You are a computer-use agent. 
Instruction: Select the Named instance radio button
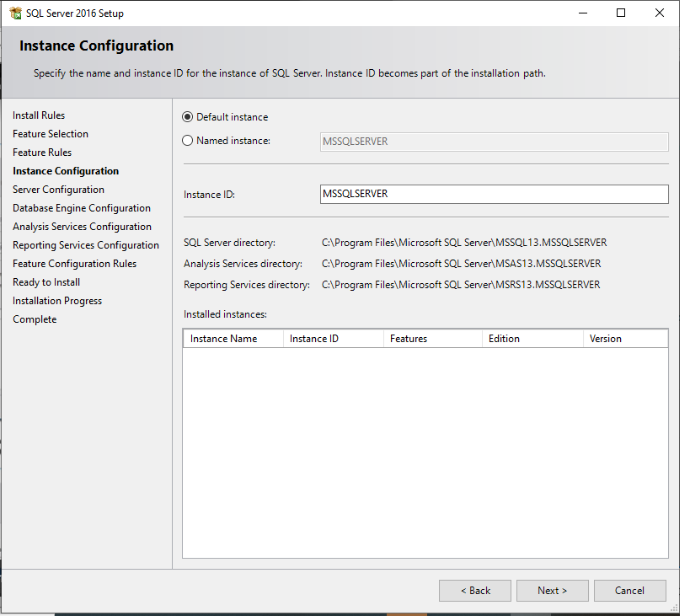(x=188, y=141)
